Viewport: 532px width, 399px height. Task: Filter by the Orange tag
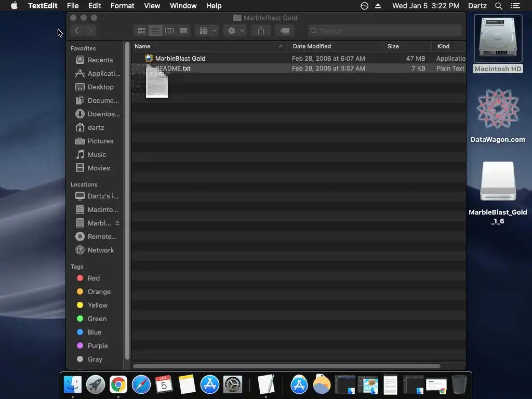click(x=95, y=292)
